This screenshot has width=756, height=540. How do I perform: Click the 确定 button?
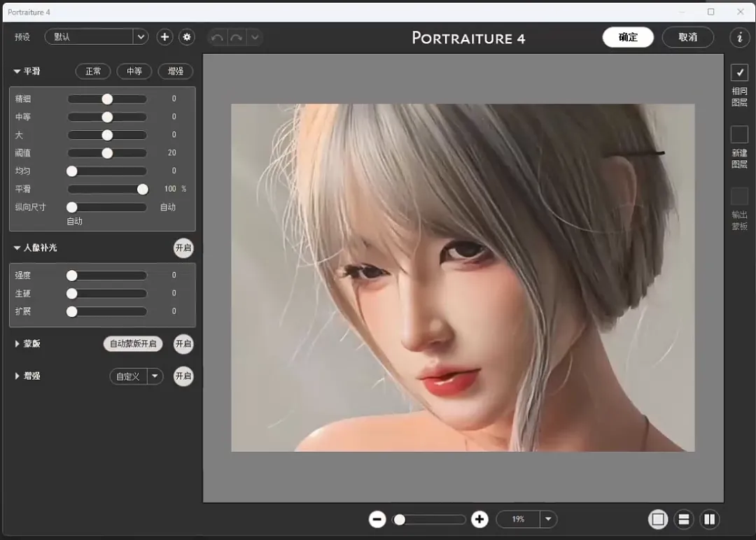pos(628,37)
